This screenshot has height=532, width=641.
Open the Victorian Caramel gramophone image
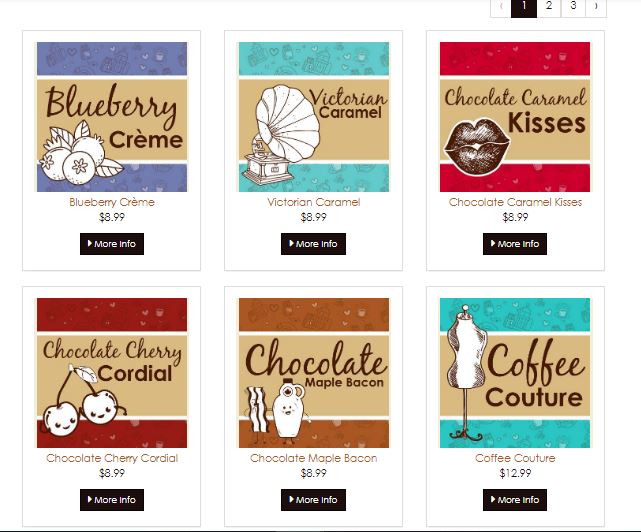pyautogui.click(x=314, y=117)
